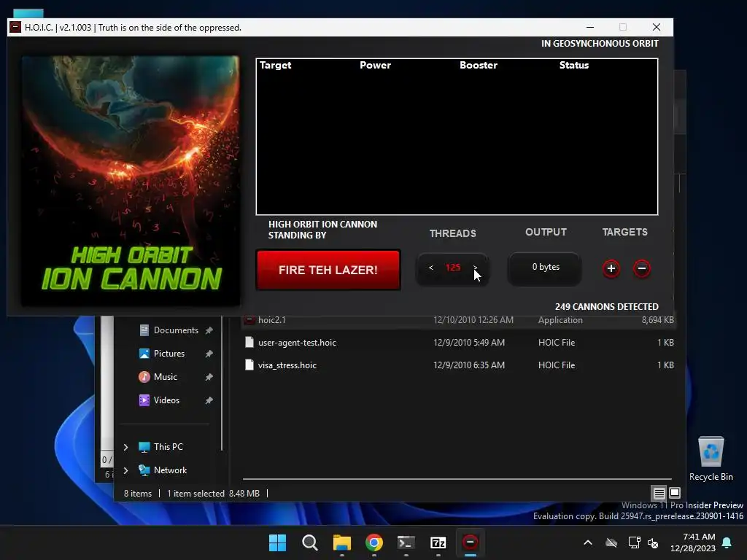Viewport: 747px width, 560px height.
Task: Open Terminal from the taskbar
Action: [406, 542]
